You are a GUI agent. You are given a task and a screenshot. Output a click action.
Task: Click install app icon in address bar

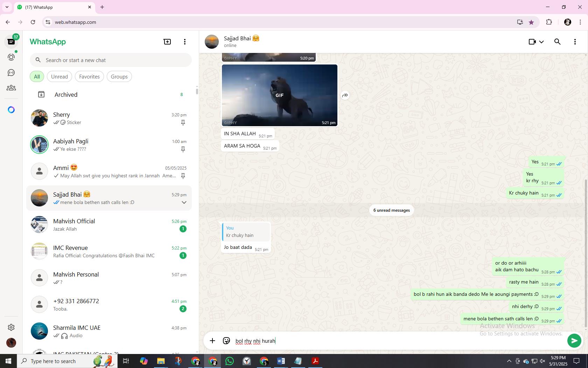pyautogui.click(x=520, y=22)
